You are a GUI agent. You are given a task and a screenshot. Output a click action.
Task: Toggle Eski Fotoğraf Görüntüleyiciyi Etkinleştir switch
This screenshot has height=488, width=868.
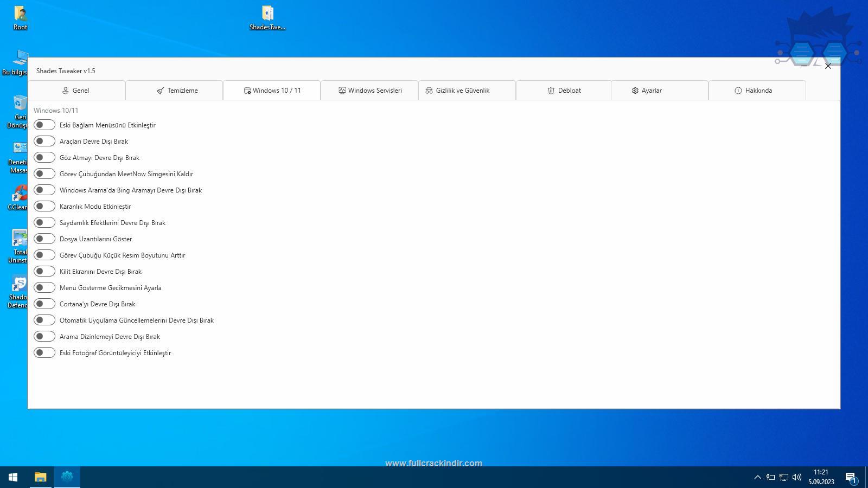(44, 353)
